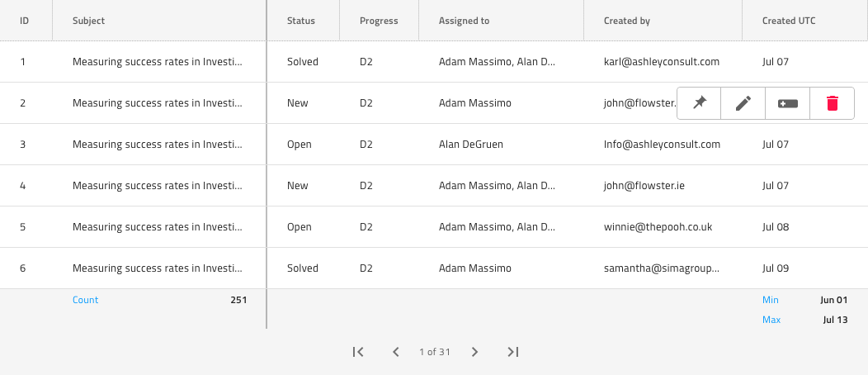
Task: Select the row with ID 1
Action: (23, 62)
